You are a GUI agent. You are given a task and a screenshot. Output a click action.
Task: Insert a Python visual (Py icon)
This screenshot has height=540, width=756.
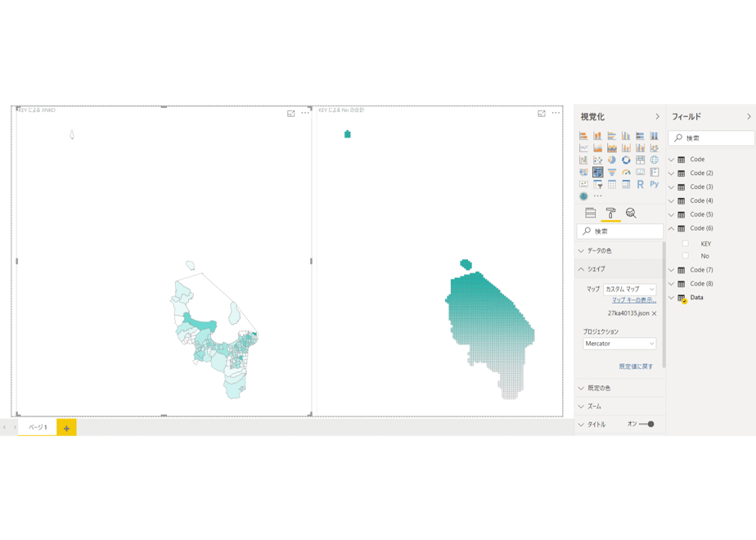point(655,184)
